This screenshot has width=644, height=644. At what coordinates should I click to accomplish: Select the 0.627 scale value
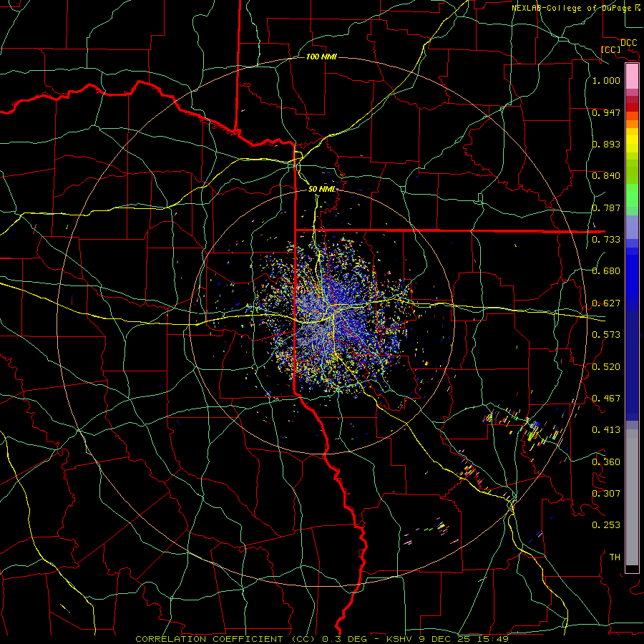point(606,303)
